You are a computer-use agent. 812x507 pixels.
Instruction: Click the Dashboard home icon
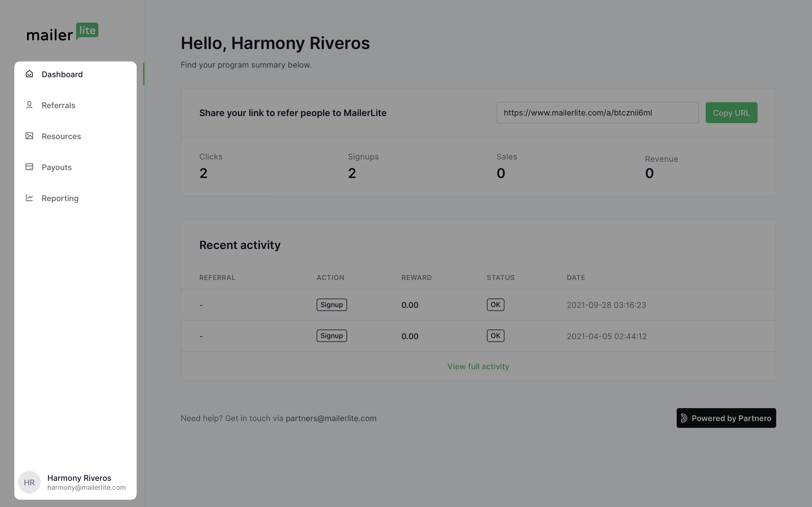[x=29, y=74]
